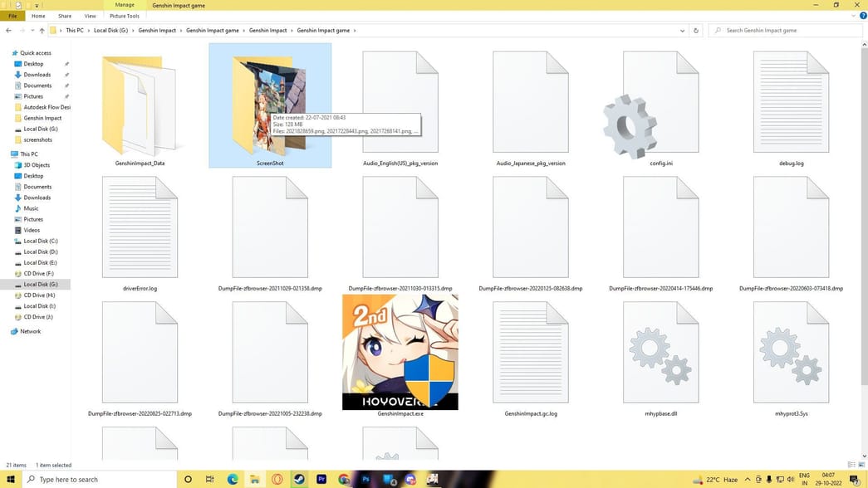Open Photoshop from the taskbar

click(x=365, y=479)
